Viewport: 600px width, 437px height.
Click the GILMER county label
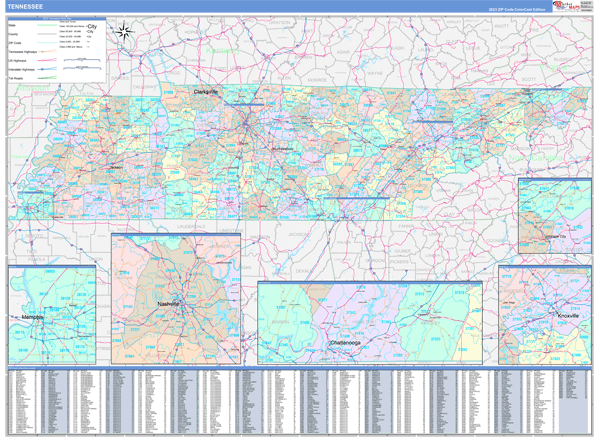[x=402, y=251]
